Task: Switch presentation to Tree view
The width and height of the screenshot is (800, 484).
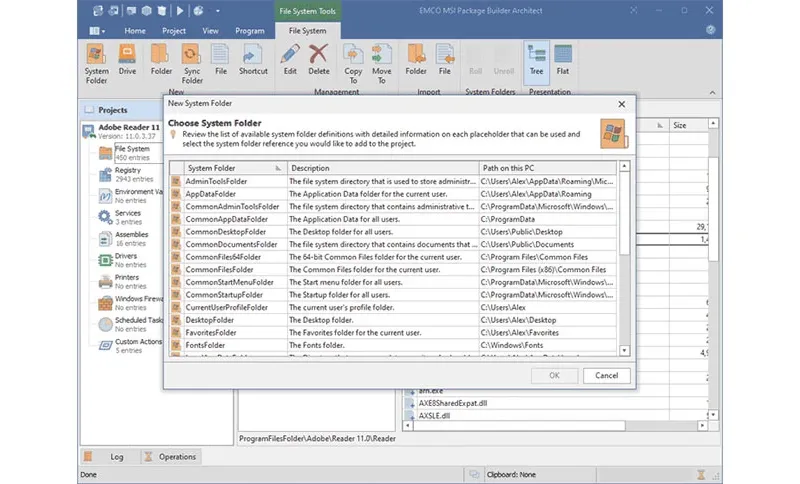Action: coord(536,62)
